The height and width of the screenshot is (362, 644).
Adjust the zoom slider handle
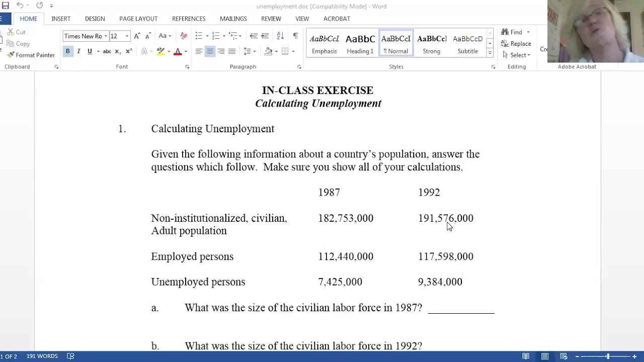[x=607, y=356]
